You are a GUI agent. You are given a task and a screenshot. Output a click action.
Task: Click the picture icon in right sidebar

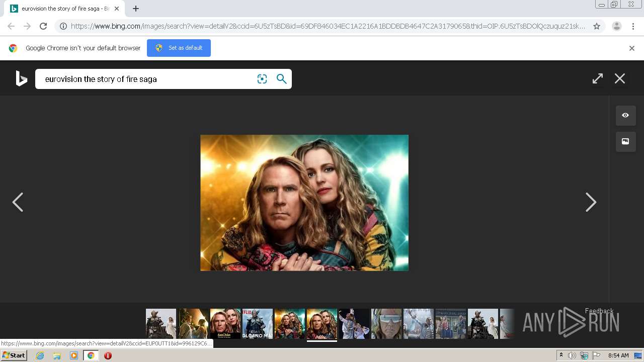click(x=625, y=141)
